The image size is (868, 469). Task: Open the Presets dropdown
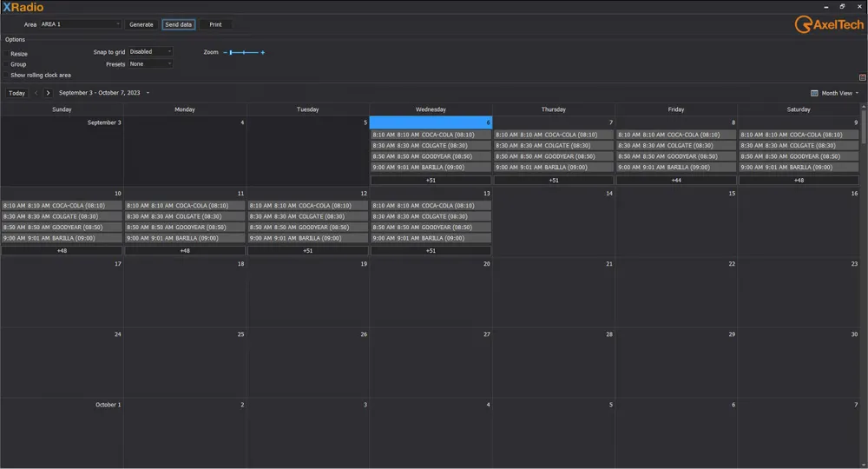click(x=151, y=64)
